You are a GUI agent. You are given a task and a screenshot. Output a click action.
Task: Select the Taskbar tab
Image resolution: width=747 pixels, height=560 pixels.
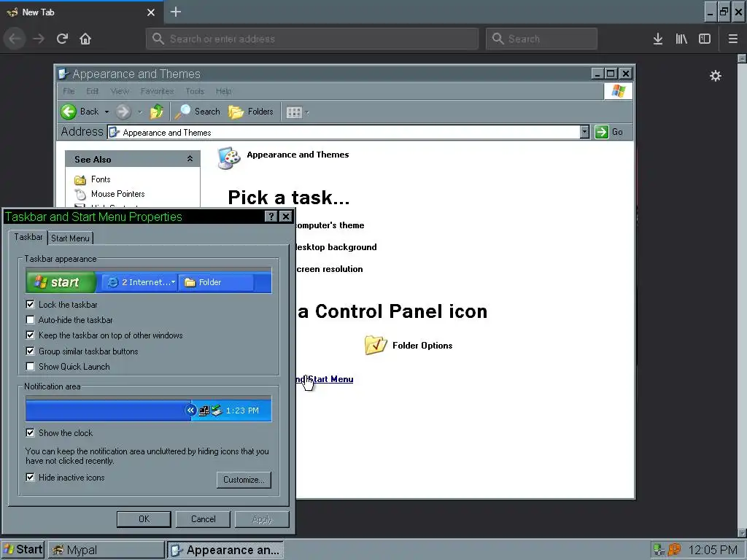(28, 237)
